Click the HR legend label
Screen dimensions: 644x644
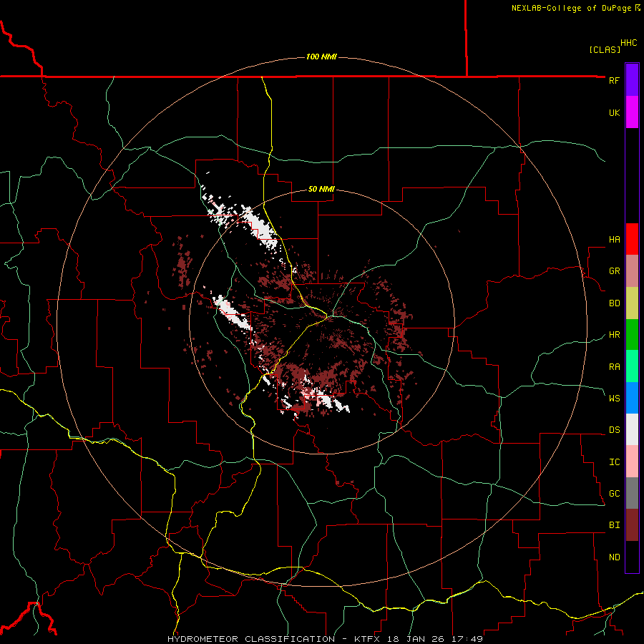[x=614, y=335]
